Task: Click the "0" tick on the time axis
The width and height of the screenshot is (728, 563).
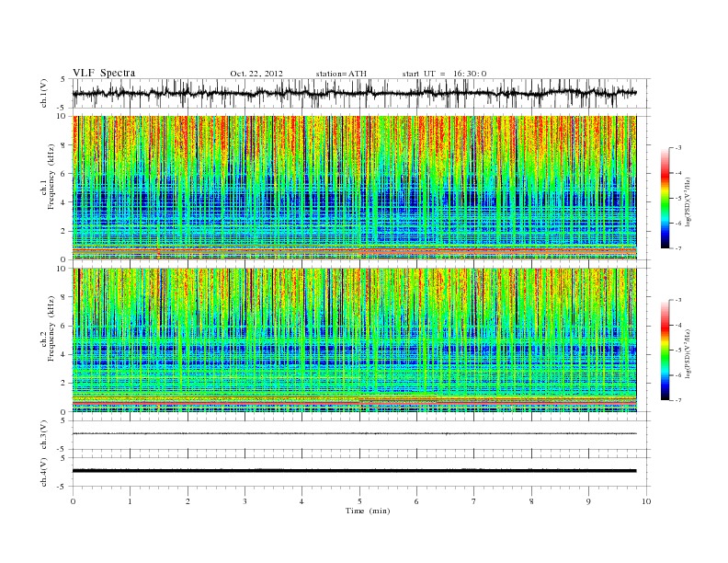Action: coord(73,501)
